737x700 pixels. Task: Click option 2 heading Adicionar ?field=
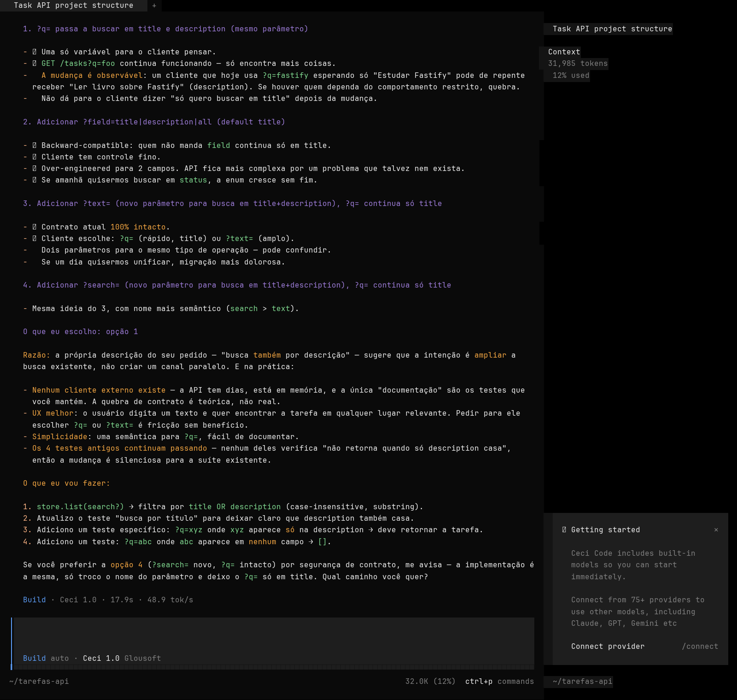point(154,122)
